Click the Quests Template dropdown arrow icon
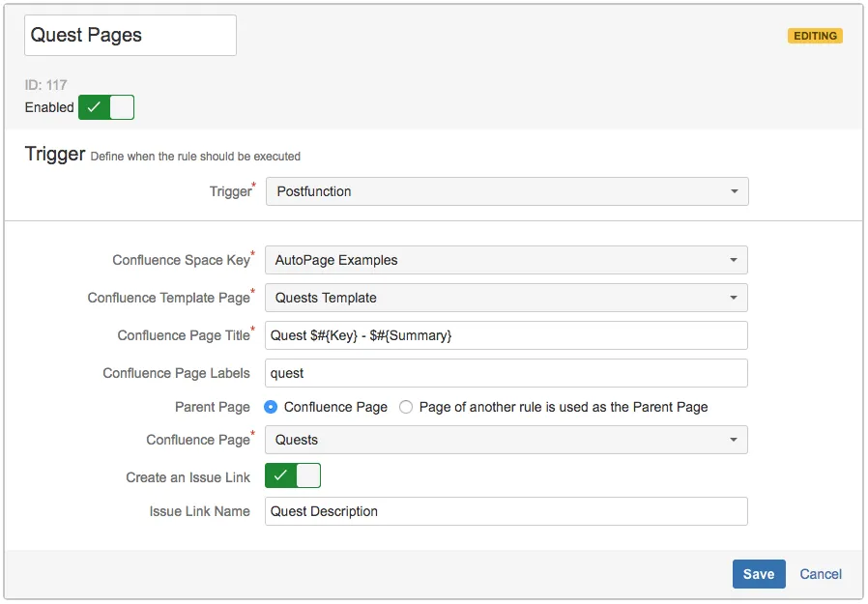 pos(734,298)
